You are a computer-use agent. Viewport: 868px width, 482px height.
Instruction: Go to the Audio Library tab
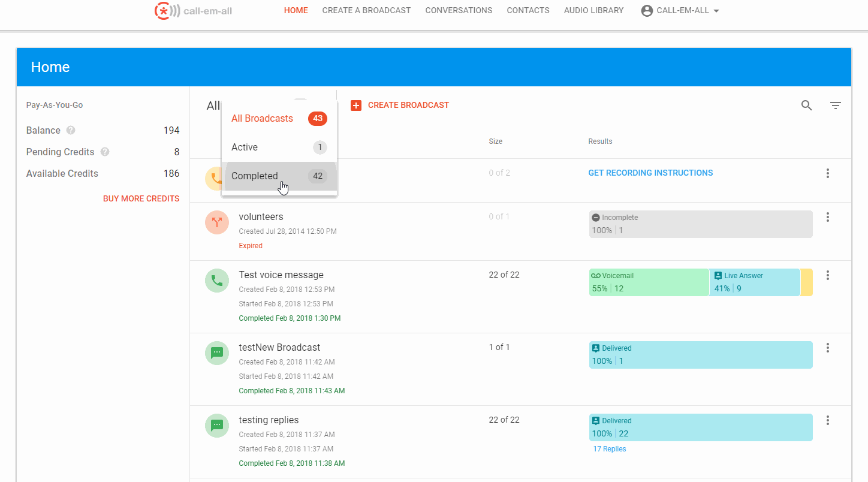(593, 10)
